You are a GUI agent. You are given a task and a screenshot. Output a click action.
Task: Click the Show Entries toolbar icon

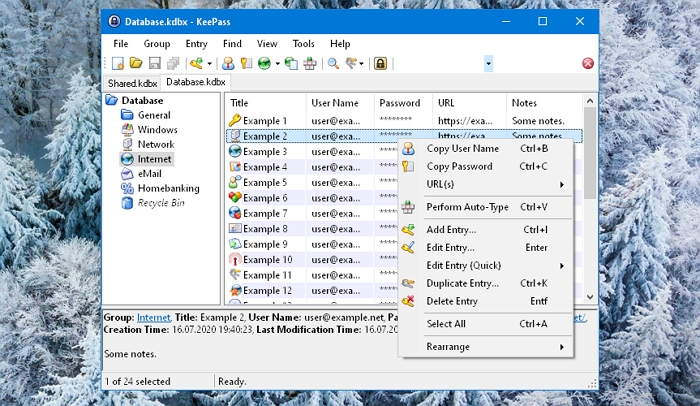[351, 63]
